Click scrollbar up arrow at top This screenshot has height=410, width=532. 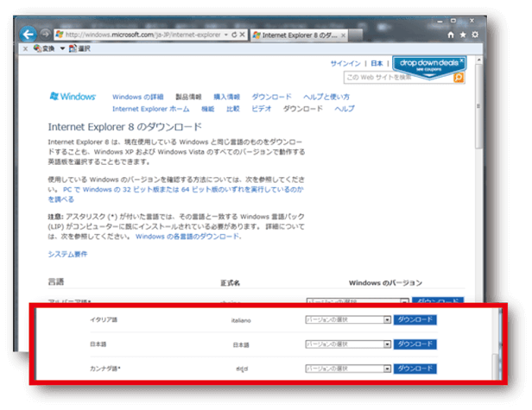478,60
